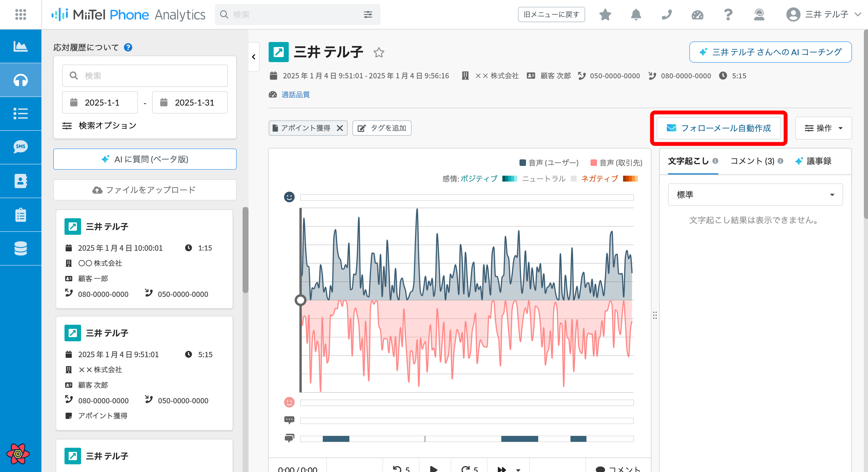Viewport: 868px width, 472px height.
Task: Click ファイルをアップロード button
Action: (x=145, y=190)
